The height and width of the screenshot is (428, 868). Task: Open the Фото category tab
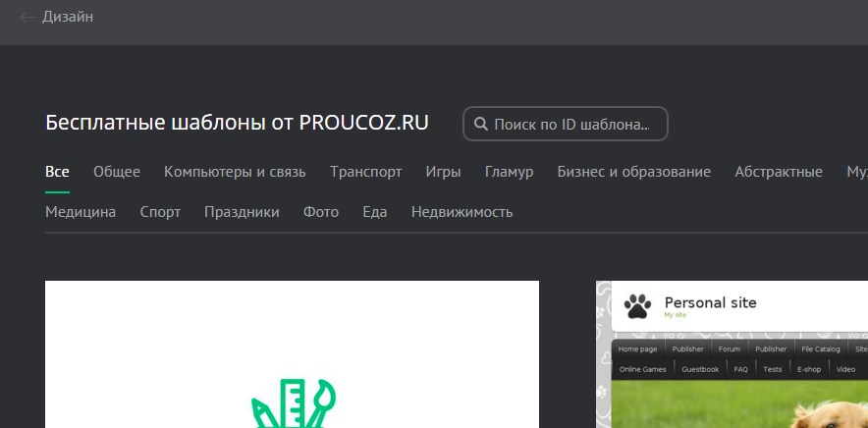click(320, 212)
